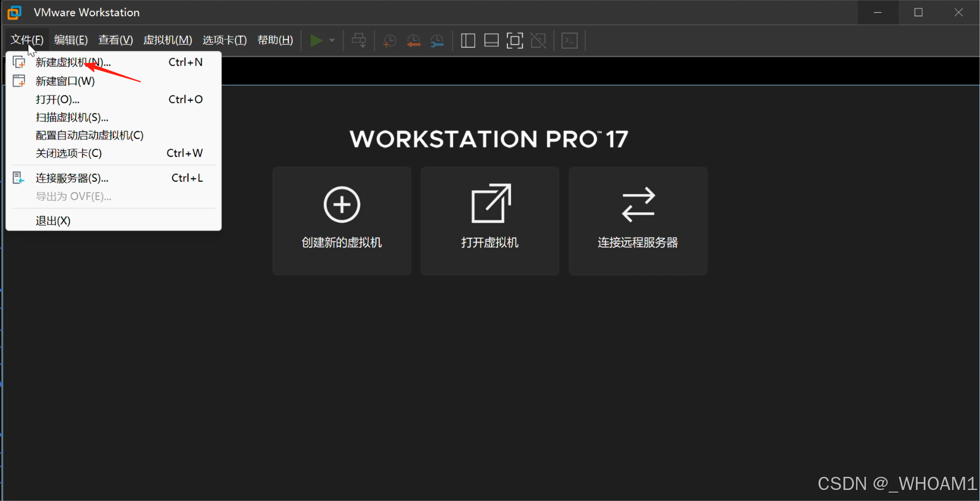Enter full screen mode icon
The image size is (980, 501).
[x=515, y=40]
